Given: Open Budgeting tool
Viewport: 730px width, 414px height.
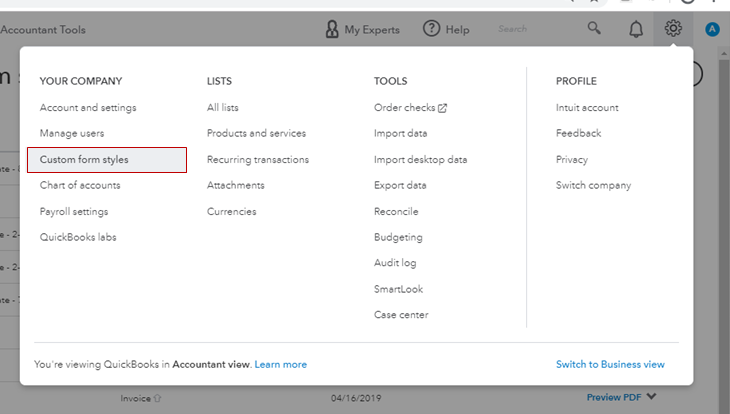Looking at the screenshot, I should 398,237.
